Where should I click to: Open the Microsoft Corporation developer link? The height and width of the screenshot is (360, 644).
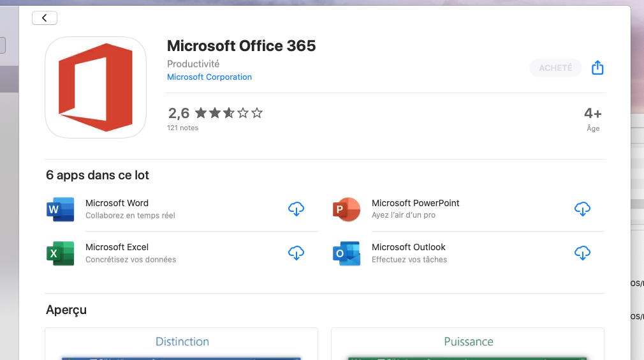point(209,77)
